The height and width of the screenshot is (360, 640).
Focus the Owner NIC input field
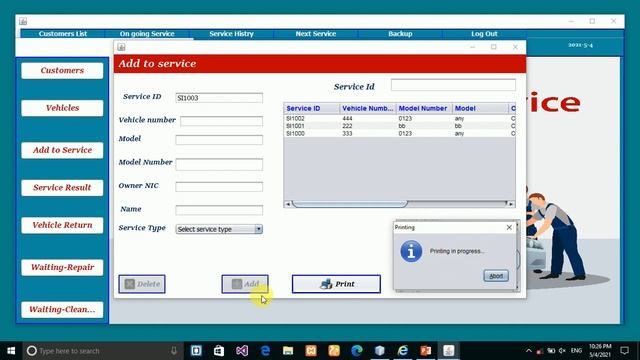point(219,187)
